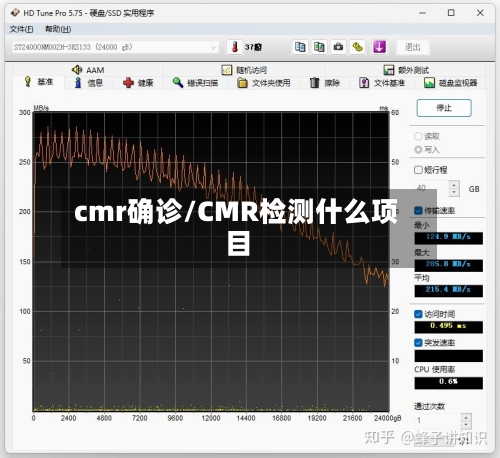Open the 文件夹使用 folder usage tab

pyautogui.click(x=263, y=83)
